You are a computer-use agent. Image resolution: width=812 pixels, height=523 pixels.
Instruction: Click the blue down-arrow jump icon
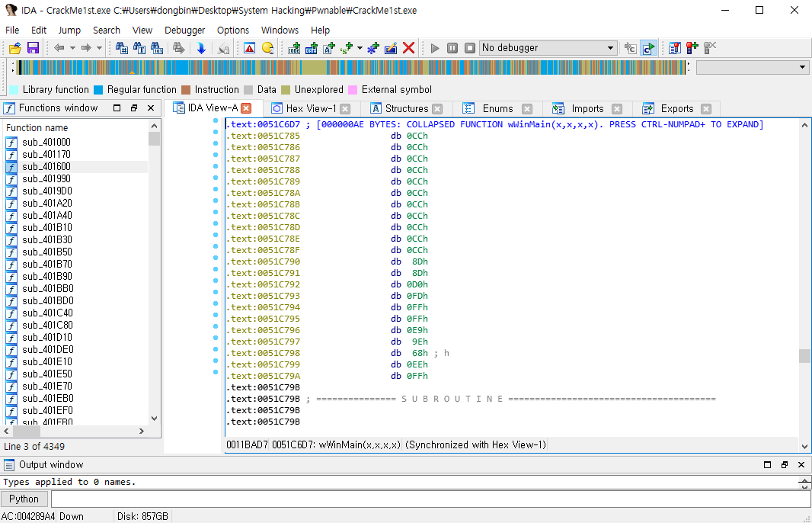pos(201,48)
